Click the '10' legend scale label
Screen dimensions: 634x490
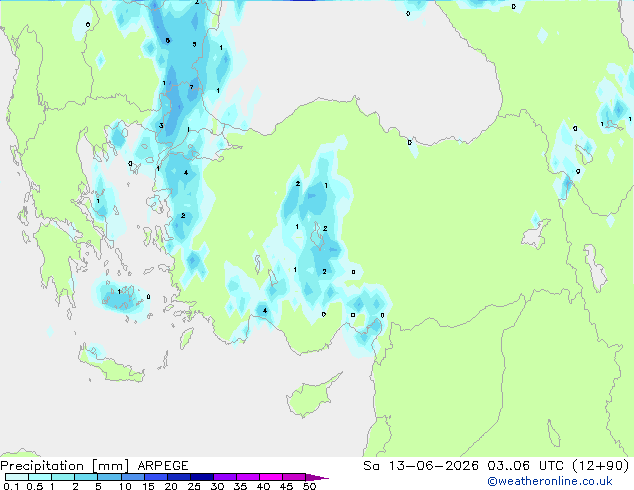click(125, 486)
